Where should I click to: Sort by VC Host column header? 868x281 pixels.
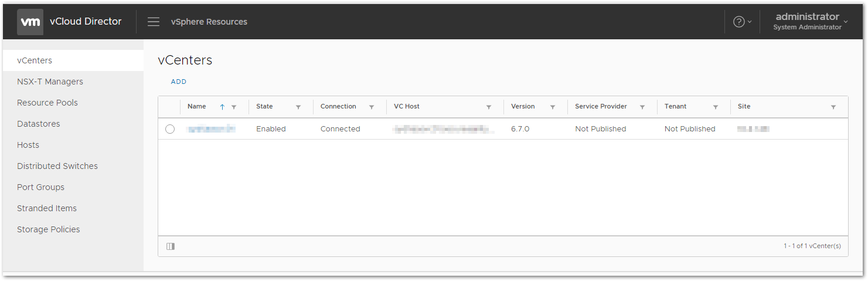pos(407,107)
